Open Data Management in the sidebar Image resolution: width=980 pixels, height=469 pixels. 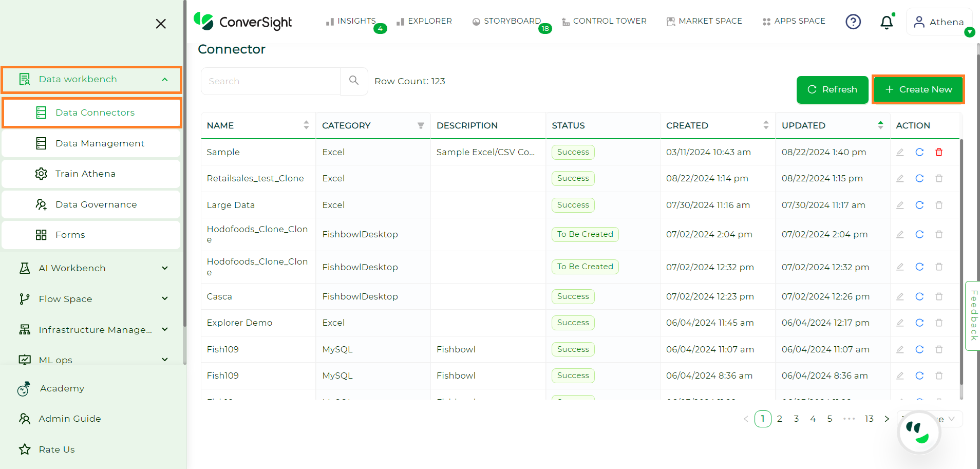[91, 143]
